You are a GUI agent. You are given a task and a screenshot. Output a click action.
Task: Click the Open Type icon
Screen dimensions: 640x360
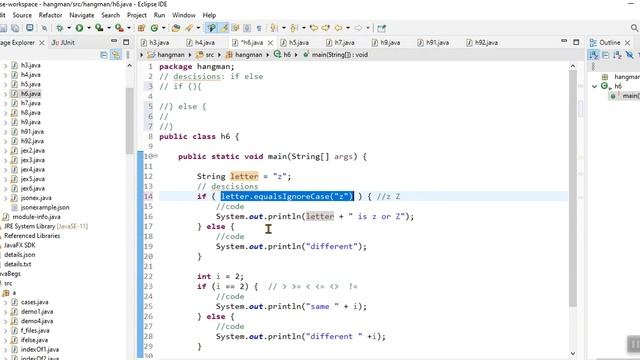coord(176,28)
